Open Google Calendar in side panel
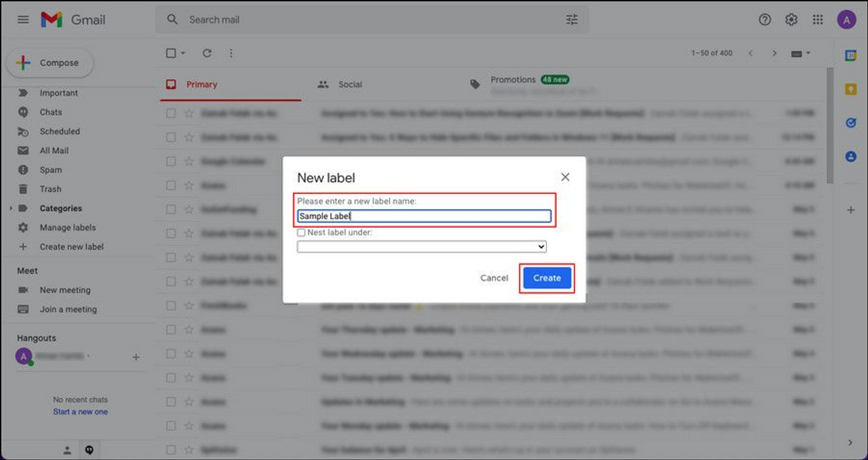 pyautogui.click(x=850, y=56)
